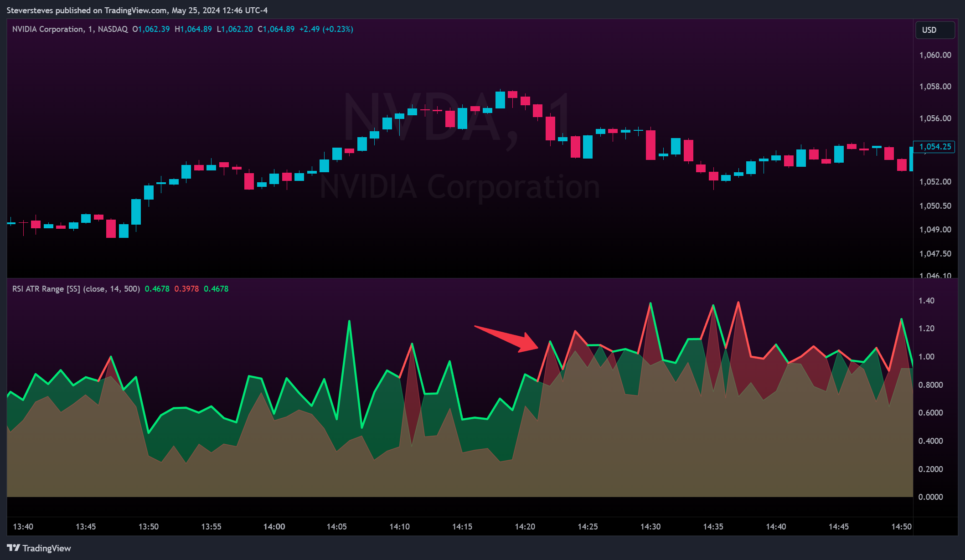Click the 14:25 time axis label
The height and width of the screenshot is (560, 965).
click(588, 527)
